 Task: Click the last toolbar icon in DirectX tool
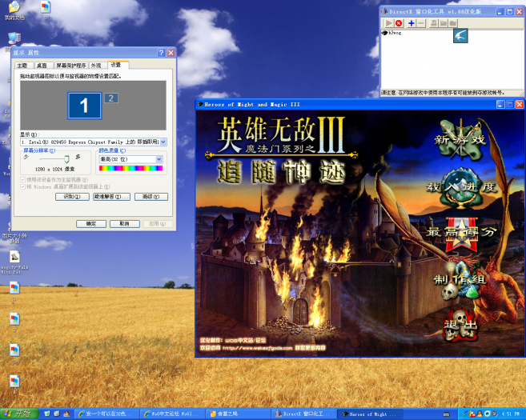pos(453,23)
